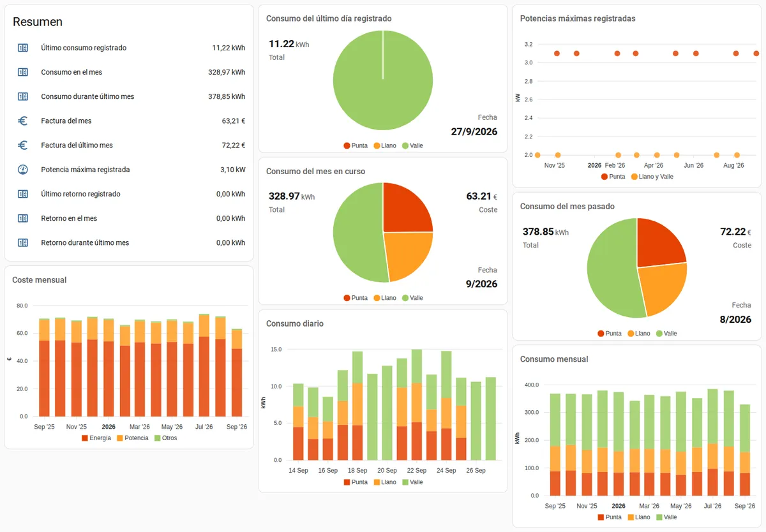
Task: Select orange Llano slice in mes pasado pie
Action: click(x=661, y=287)
